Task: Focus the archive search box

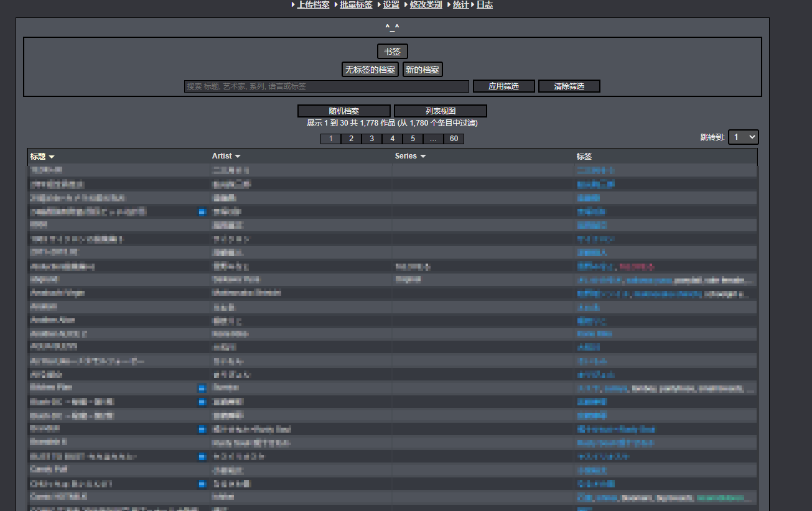Action: (327, 86)
